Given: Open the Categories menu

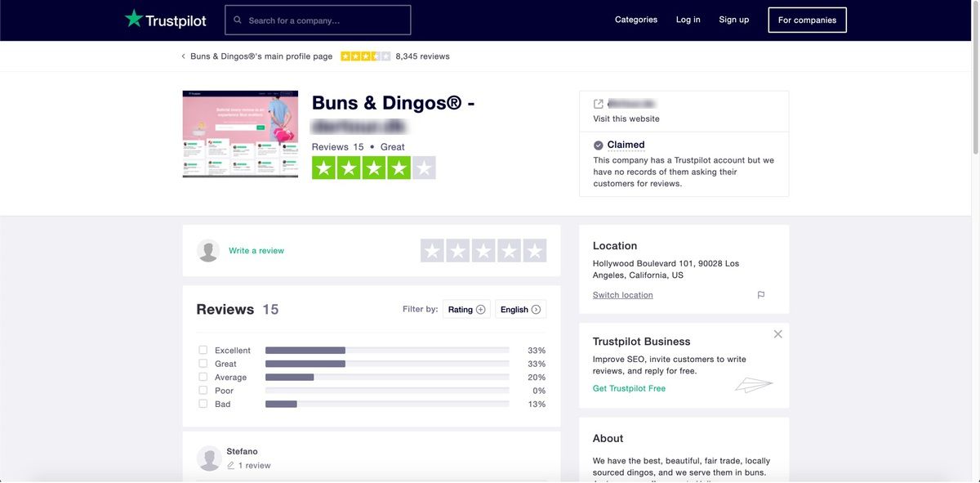Looking at the screenshot, I should [x=636, y=20].
